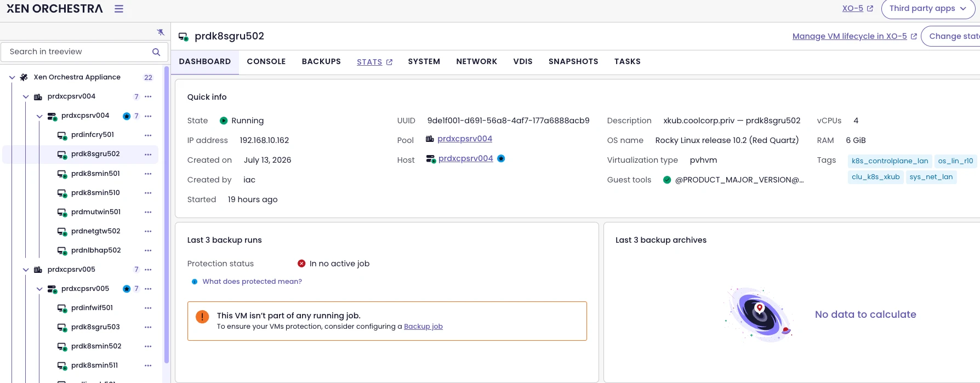Select the clu_k8s_xkub tag
This screenshot has width=980, height=383.
875,177
